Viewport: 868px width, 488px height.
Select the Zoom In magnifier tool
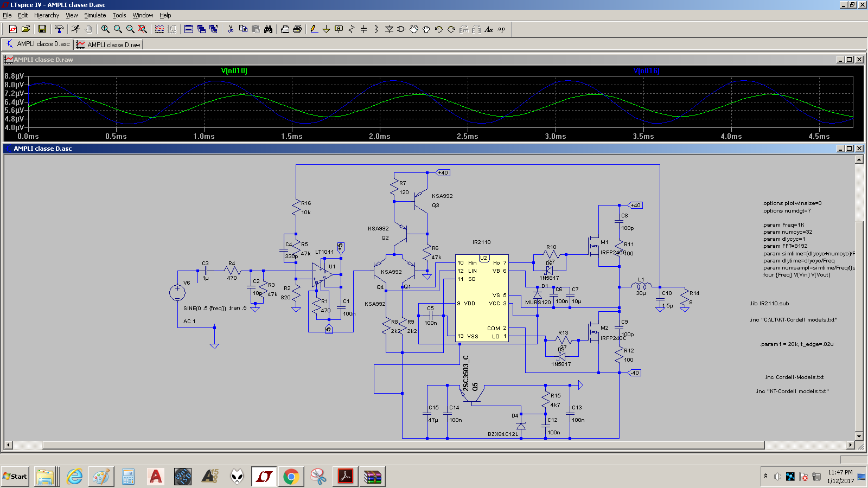105,29
